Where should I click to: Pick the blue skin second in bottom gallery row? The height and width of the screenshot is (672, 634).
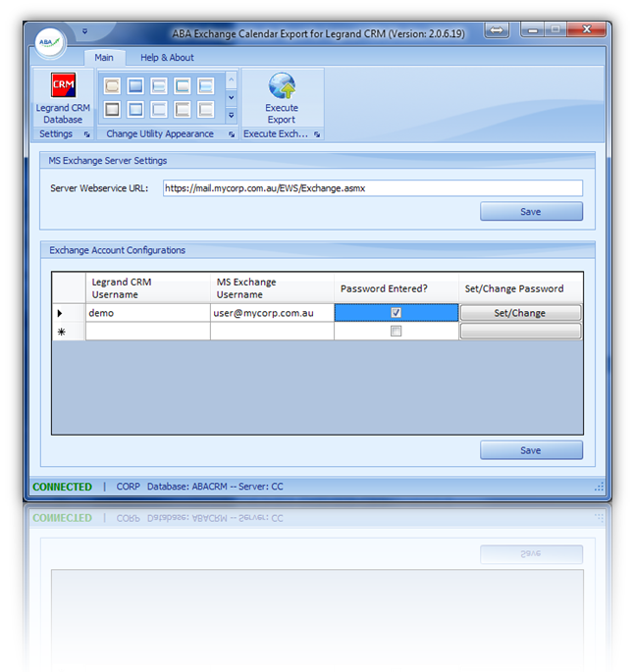pos(135,109)
